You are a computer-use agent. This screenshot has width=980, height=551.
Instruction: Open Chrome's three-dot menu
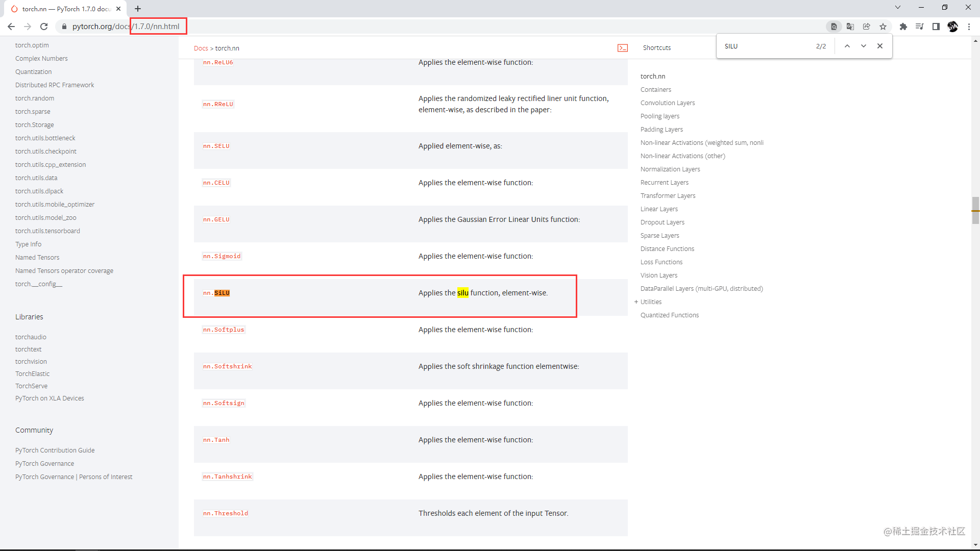(x=969, y=27)
